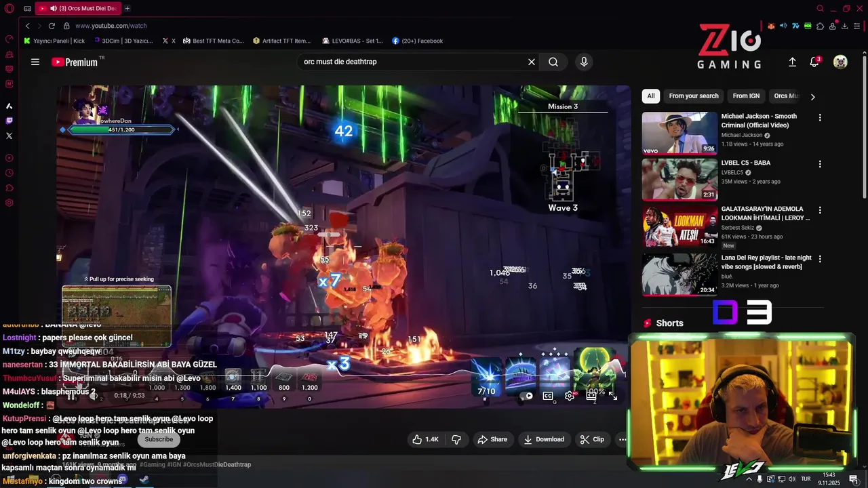The image size is (868, 488).
Task: Open browser tab search magnifier
Action: (820, 9)
